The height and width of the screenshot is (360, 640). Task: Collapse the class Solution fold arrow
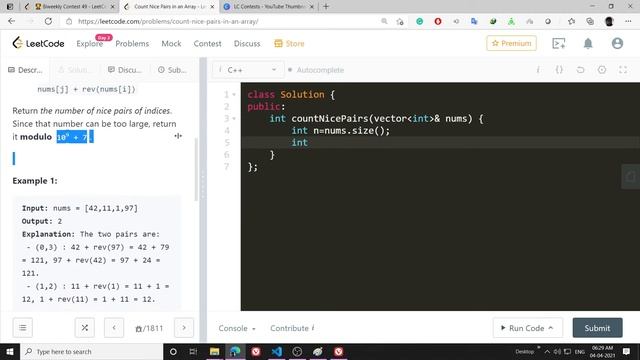tap(234, 95)
